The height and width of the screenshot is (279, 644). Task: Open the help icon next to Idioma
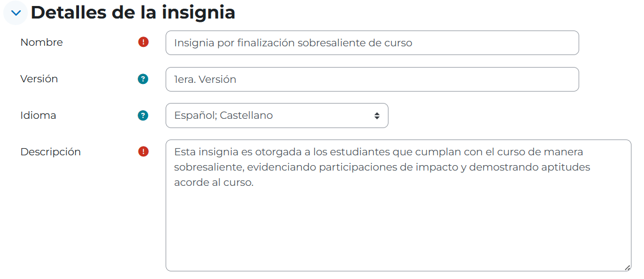(x=143, y=116)
